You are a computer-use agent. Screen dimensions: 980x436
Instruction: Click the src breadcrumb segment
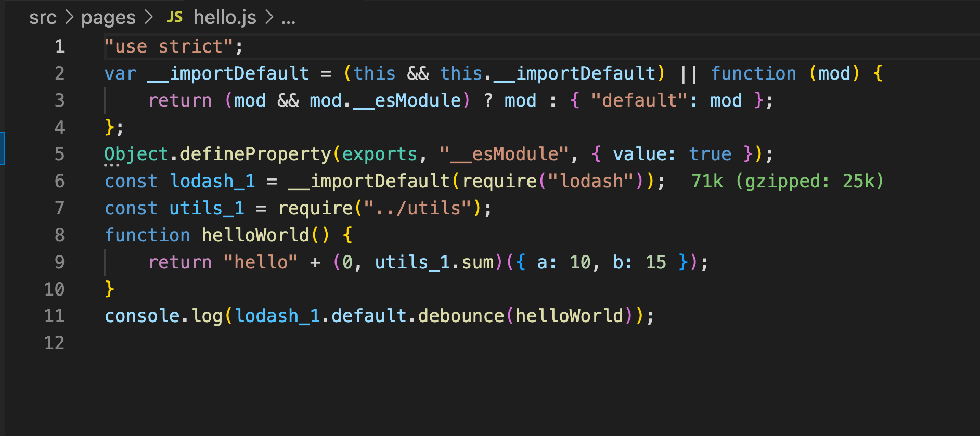pyautogui.click(x=43, y=18)
